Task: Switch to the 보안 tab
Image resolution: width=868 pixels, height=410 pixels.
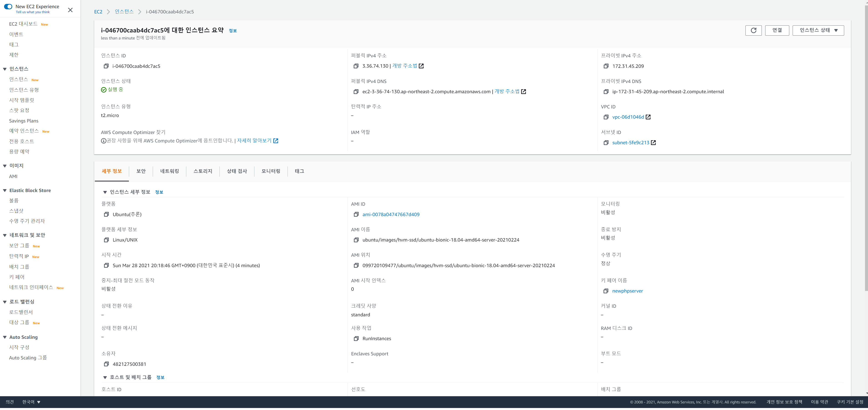Action: coord(141,171)
